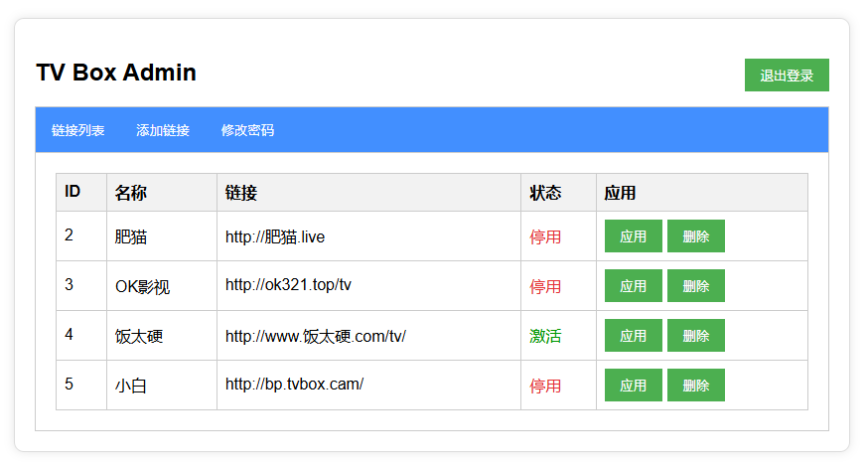
Task: Click the 名称 column header
Action: click(x=131, y=193)
